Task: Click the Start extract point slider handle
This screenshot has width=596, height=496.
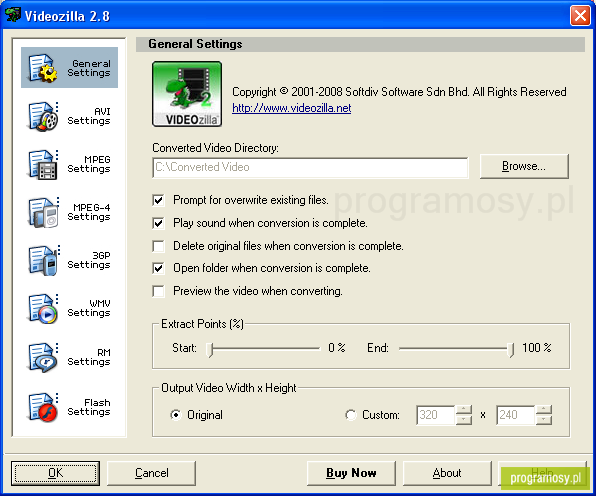Action: 210,349
